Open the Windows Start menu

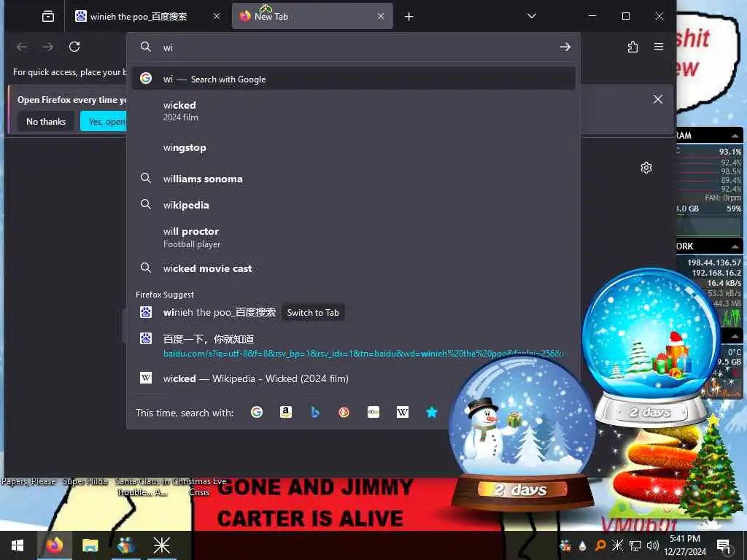tap(18, 545)
